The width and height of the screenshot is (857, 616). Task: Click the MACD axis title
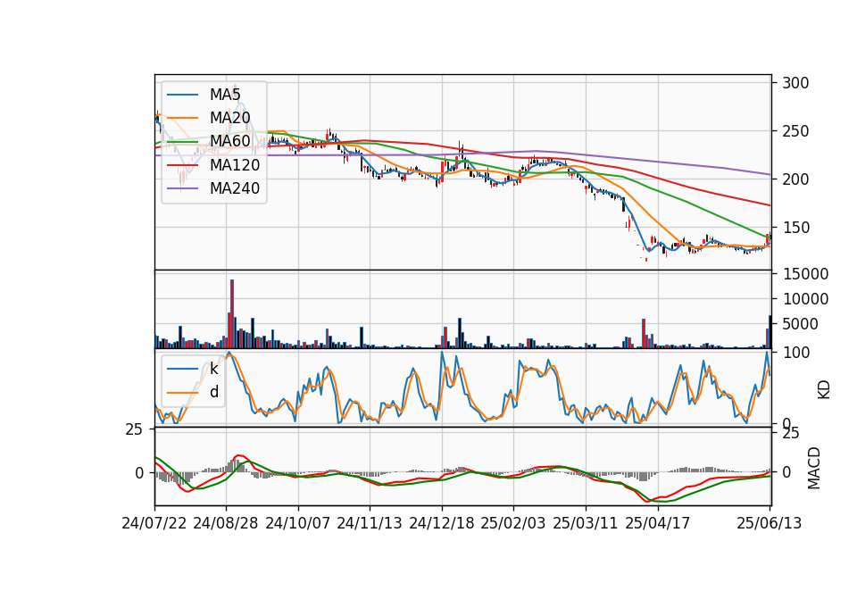click(814, 468)
